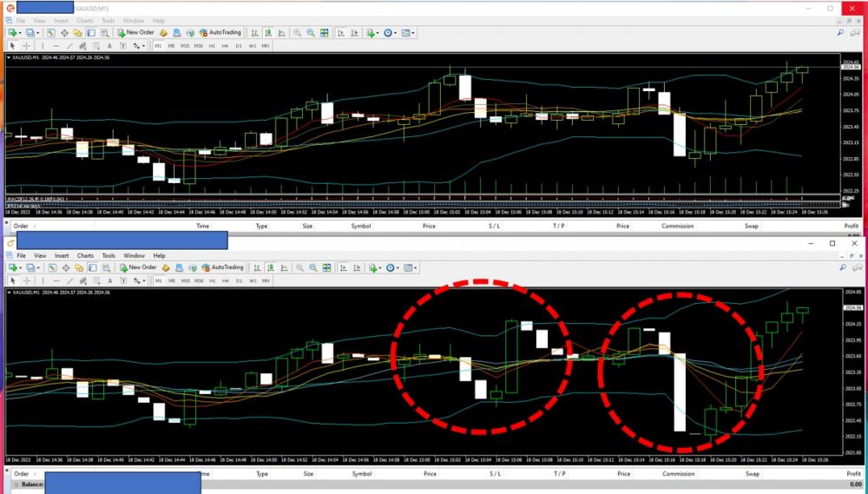Click New Order in the upper window
The width and height of the screenshot is (868, 494).
136,33
